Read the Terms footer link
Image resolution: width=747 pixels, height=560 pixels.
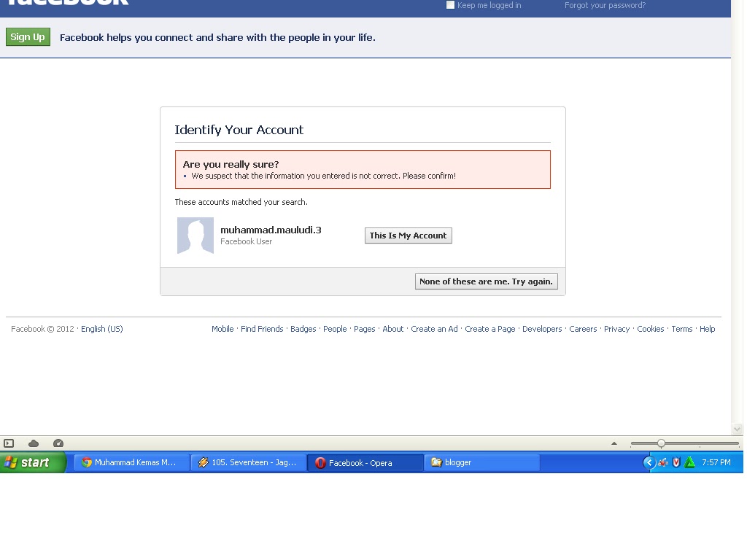click(682, 329)
